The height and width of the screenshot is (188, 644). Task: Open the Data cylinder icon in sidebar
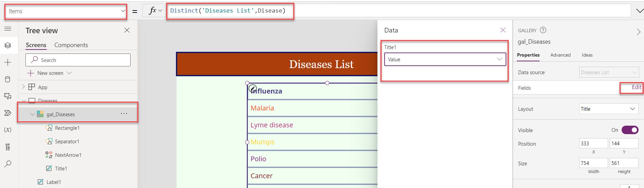(x=8, y=79)
